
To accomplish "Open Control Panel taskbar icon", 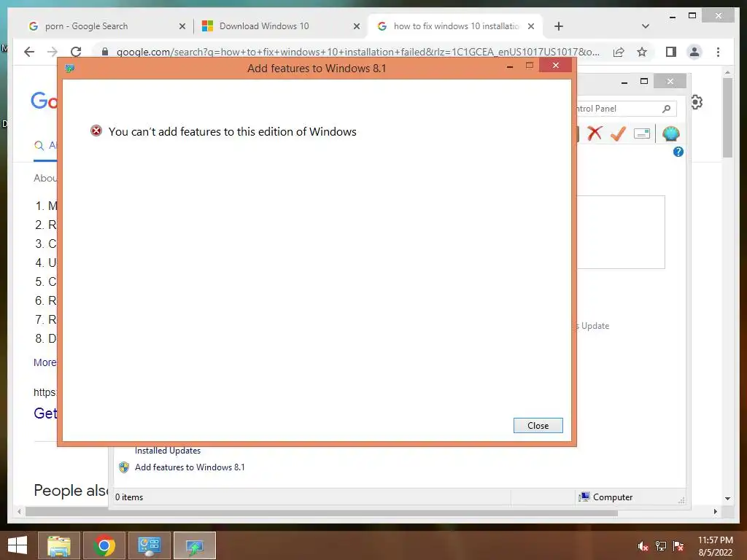I will pos(149,545).
